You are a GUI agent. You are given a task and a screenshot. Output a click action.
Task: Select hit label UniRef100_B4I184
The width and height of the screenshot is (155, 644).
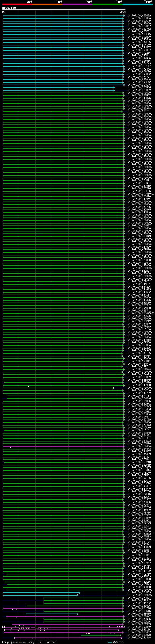point(139,630)
